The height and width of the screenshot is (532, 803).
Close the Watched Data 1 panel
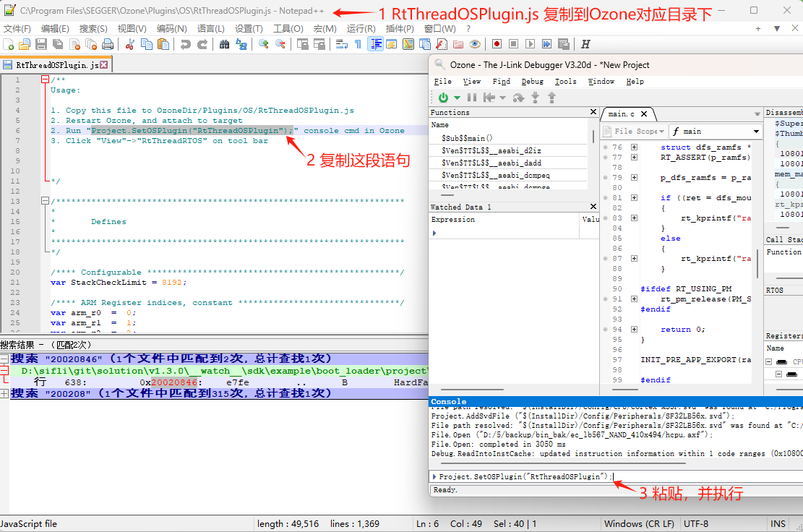pyautogui.click(x=593, y=206)
